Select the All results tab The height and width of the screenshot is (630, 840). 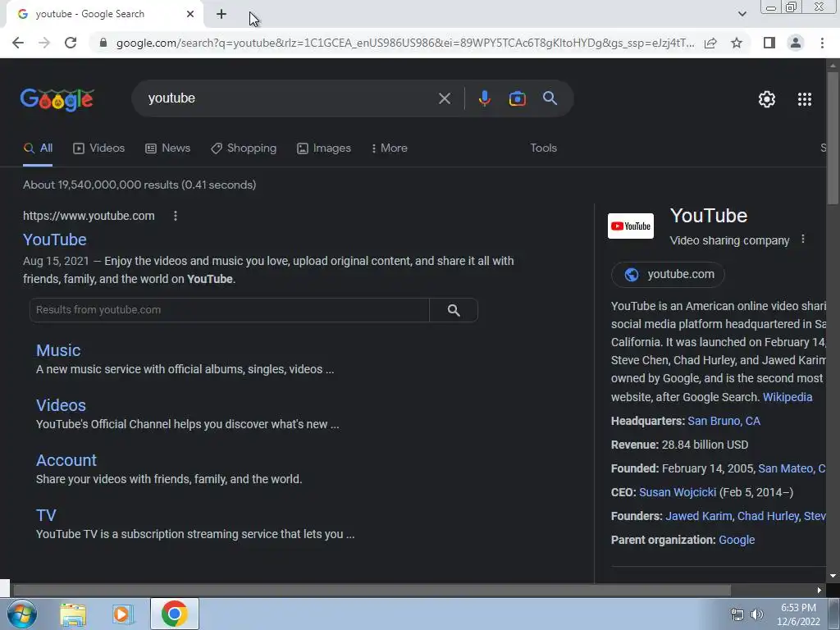[38, 148]
